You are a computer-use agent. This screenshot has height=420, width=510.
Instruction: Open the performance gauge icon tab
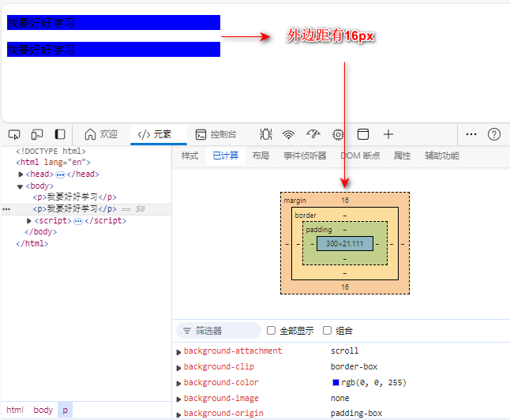tap(313, 134)
